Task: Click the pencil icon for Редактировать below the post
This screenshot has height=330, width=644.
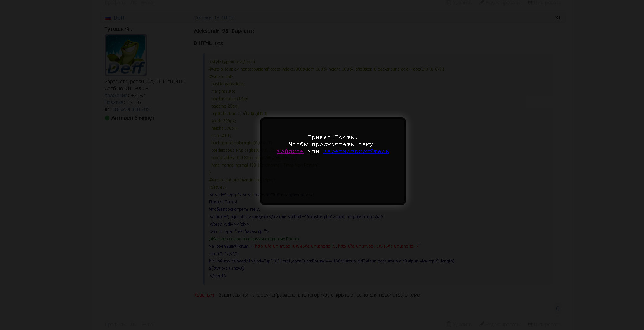Action: coord(482,324)
